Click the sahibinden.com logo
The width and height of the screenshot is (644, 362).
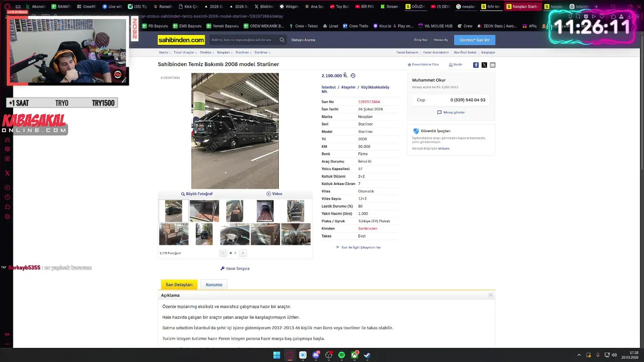click(181, 40)
